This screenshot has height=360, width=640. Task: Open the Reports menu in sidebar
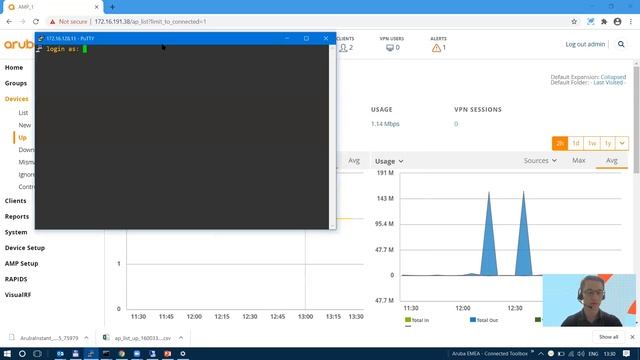17,216
